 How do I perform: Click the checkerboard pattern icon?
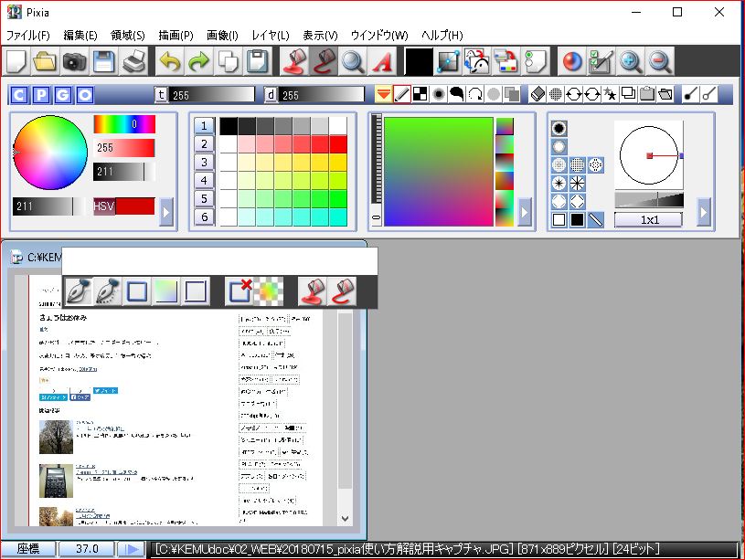point(420,94)
